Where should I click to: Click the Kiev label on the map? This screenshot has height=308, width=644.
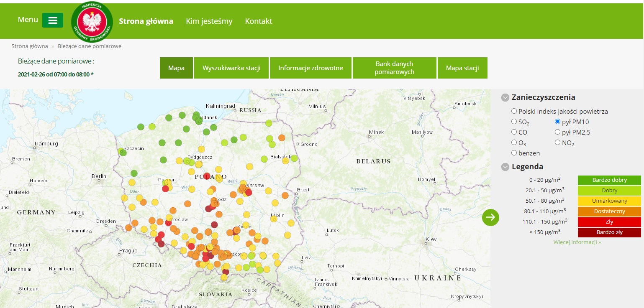tap(431, 239)
